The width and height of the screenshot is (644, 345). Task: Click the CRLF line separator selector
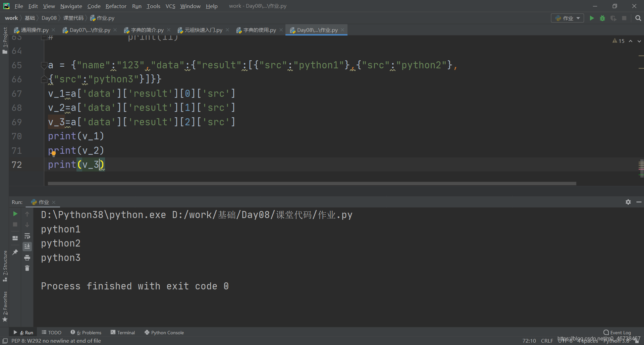(x=547, y=341)
